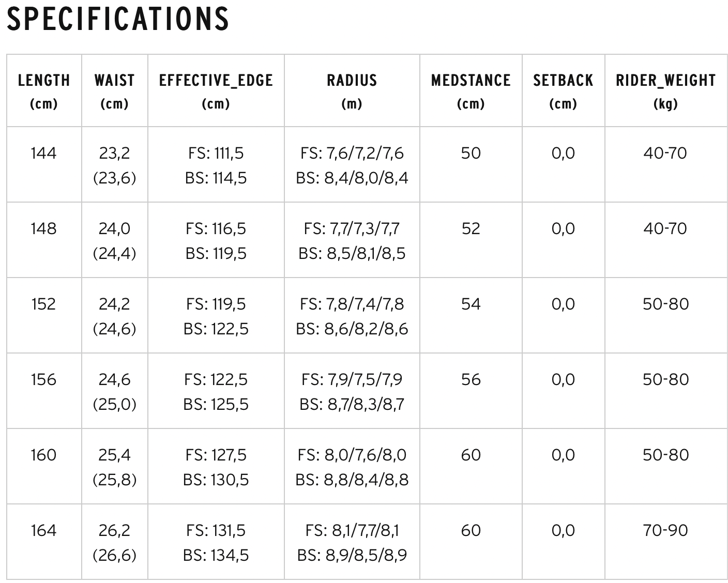Image resolution: width=728 pixels, height=583 pixels.
Task: Click the RIDER_WEIGHT column header
Action: pos(666,91)
